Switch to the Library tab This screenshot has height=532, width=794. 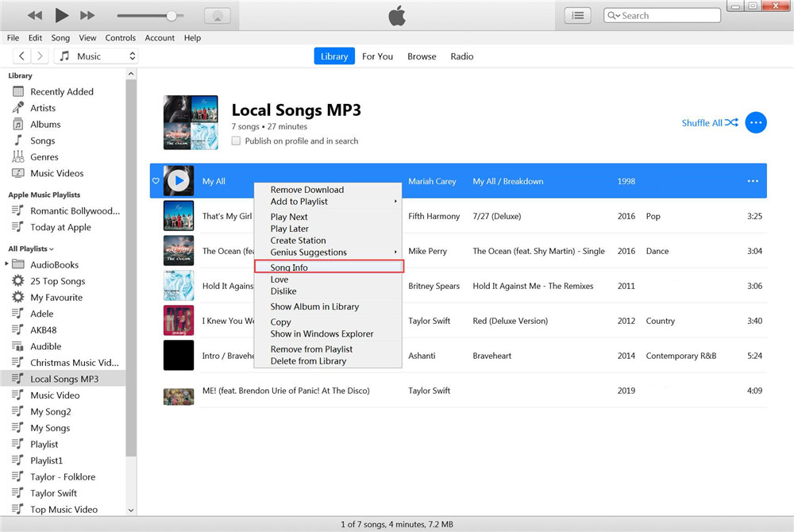[334, 56]
